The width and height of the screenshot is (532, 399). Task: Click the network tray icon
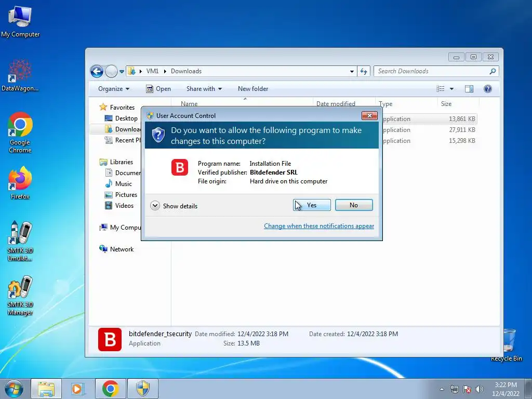(454, 389)
